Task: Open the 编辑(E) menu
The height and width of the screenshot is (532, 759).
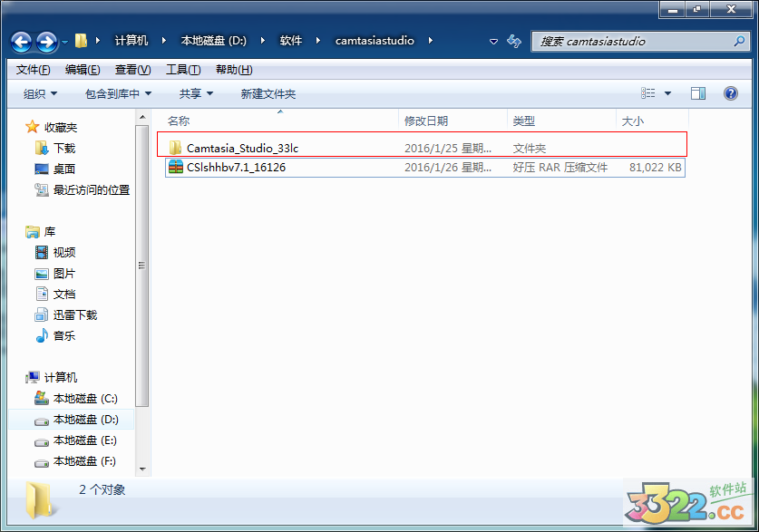Action: 83,70
